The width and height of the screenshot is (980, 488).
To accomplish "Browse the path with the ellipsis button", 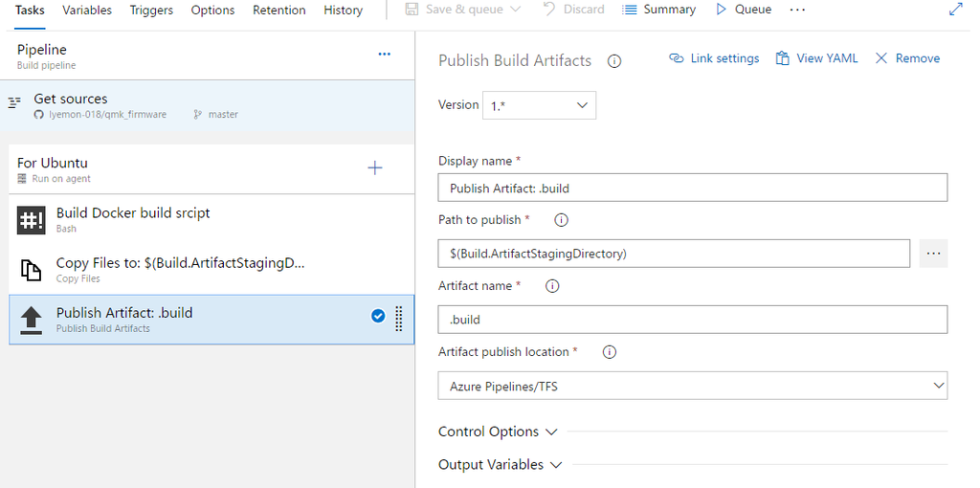I will (x=933, y=253).
